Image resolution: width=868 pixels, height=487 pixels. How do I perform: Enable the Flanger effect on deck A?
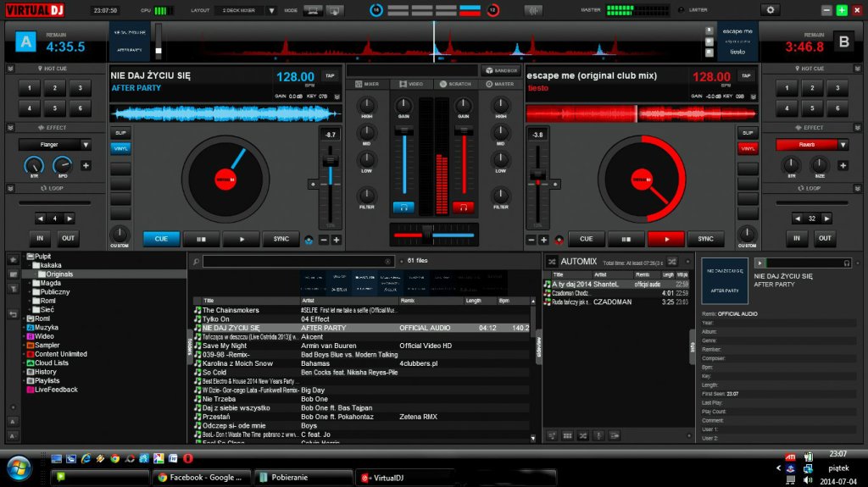tap(49, 145)
